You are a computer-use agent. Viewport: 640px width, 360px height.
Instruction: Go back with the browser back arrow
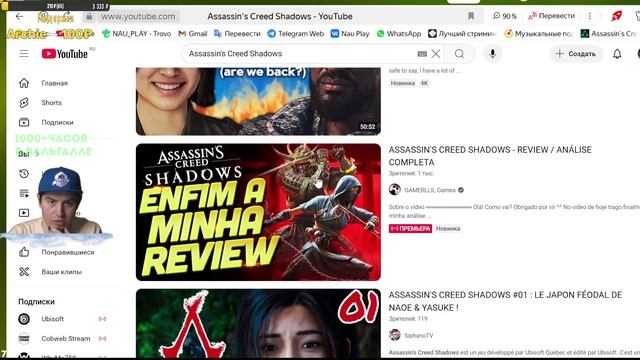pos(19,16)
